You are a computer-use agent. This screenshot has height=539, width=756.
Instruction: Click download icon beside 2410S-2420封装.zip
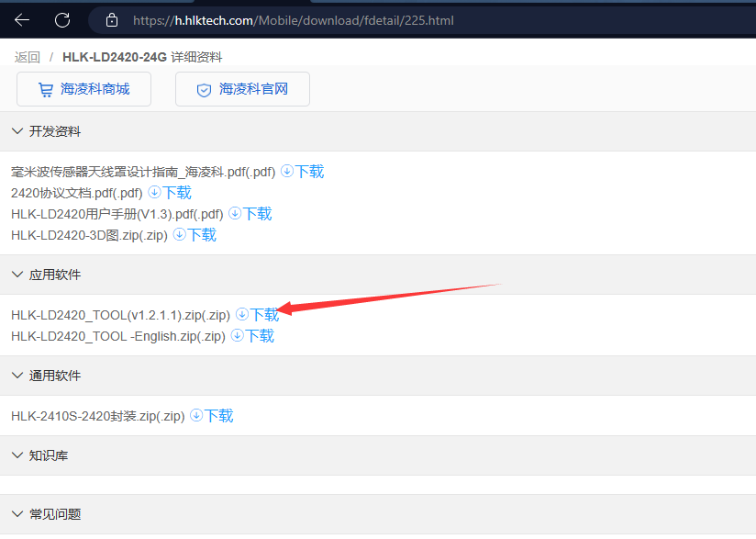coord(196,415)
